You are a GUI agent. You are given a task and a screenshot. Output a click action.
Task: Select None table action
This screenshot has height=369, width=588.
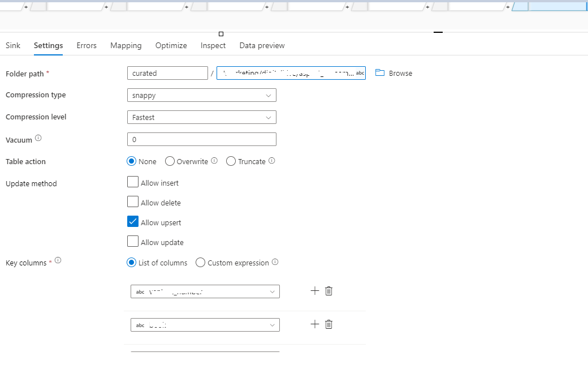point(131,161)
